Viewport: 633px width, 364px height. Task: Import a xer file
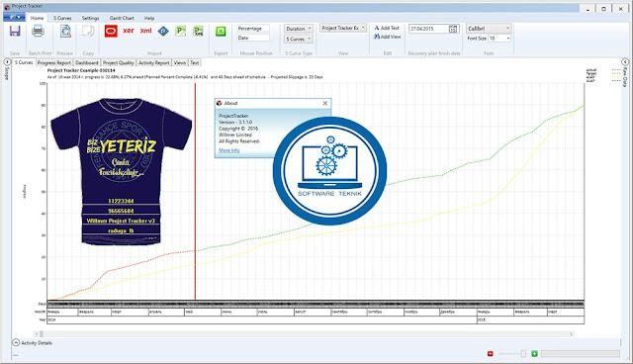(x=129, y=31)
